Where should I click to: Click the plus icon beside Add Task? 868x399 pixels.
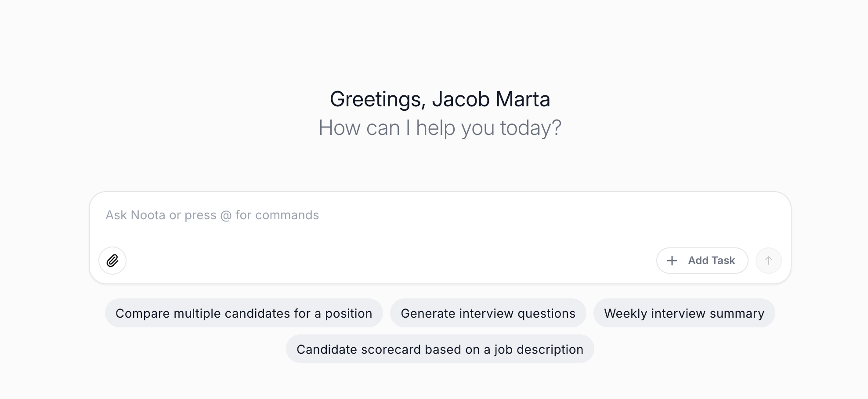pyautogui.click(x=672, y=261)
